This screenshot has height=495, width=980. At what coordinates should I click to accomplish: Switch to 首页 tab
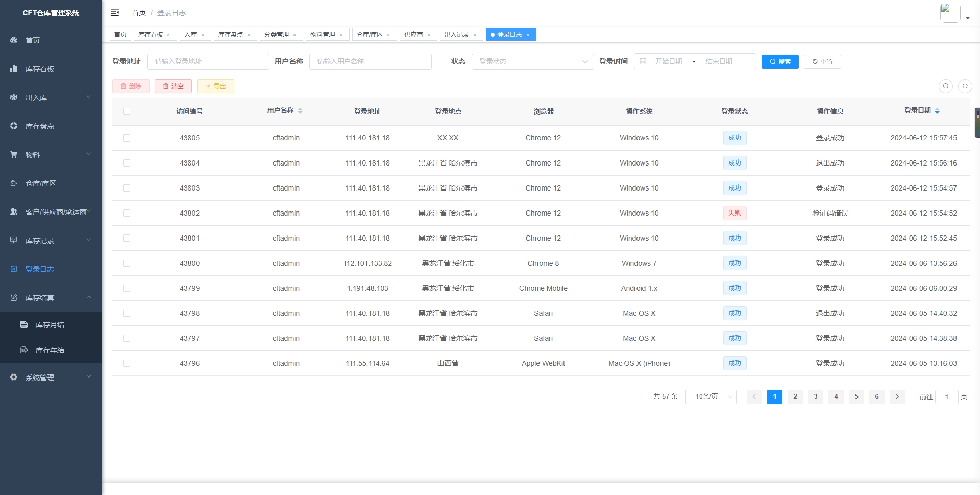[x=120, y=35]
